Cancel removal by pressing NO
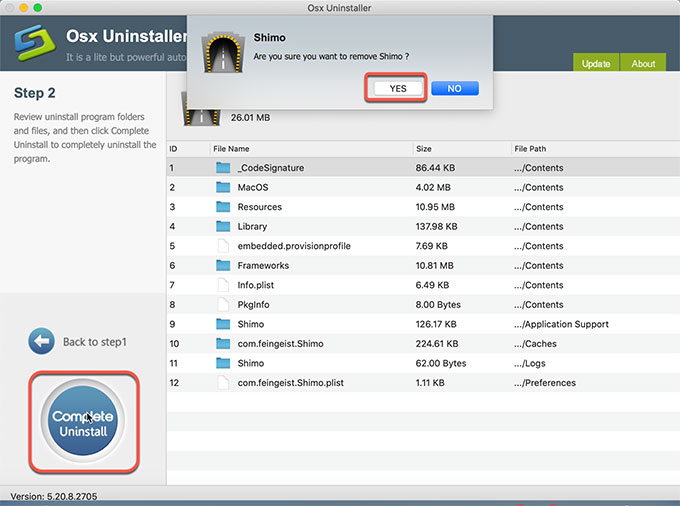This screenshot has width=680, height=506. [454, 88]
